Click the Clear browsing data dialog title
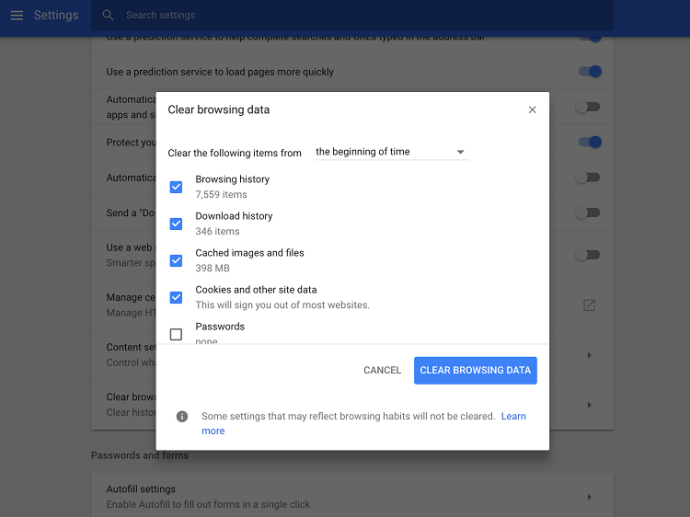This screenshot has width=690, height=517. [x=219, y=110]
